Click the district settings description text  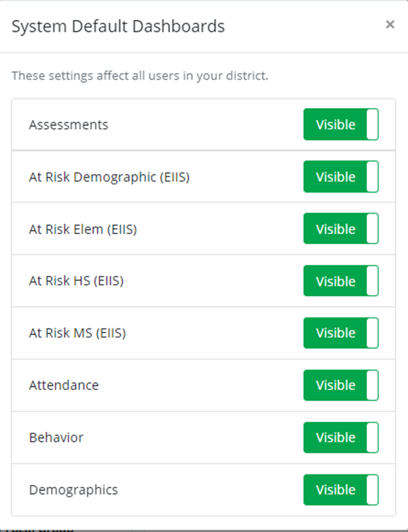(x=140, y=76)
